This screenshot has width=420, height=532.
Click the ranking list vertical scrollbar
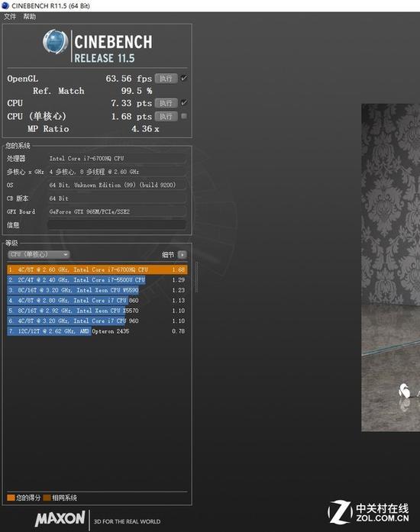pyautogui.click(x=196, y=278)
